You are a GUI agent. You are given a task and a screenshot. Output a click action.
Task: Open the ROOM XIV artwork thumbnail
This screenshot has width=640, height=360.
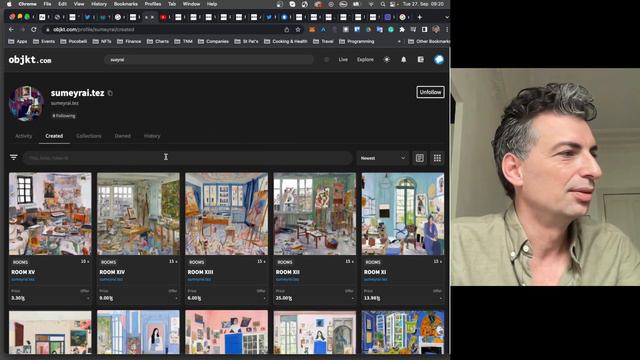[x=138, y=214]
